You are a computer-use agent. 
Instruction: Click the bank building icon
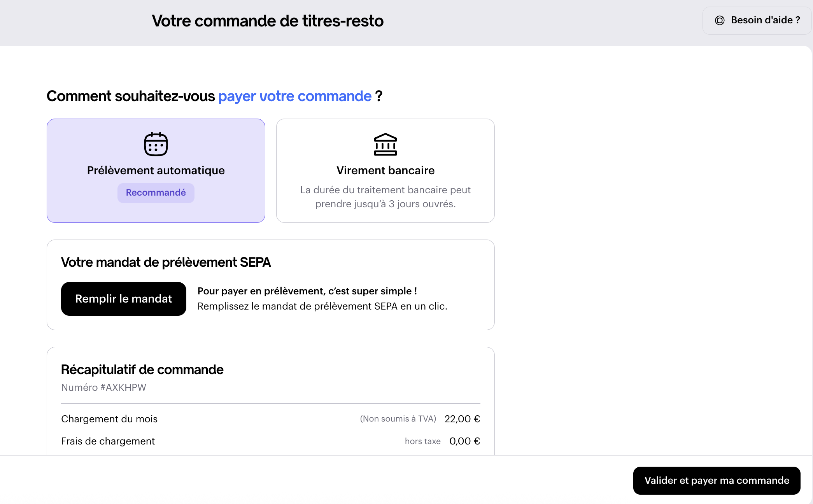click(385, 144)
